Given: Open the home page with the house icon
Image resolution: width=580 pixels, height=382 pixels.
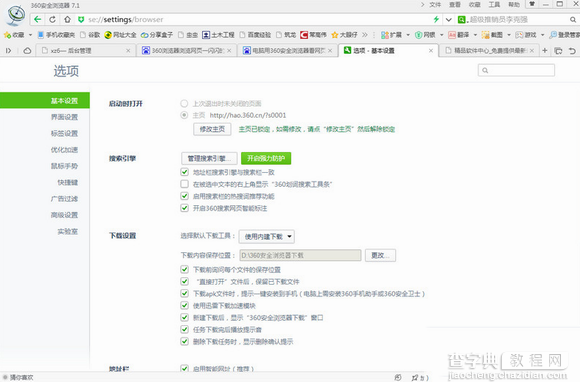Looking at the screenshot, I should [x=67, y=19].
